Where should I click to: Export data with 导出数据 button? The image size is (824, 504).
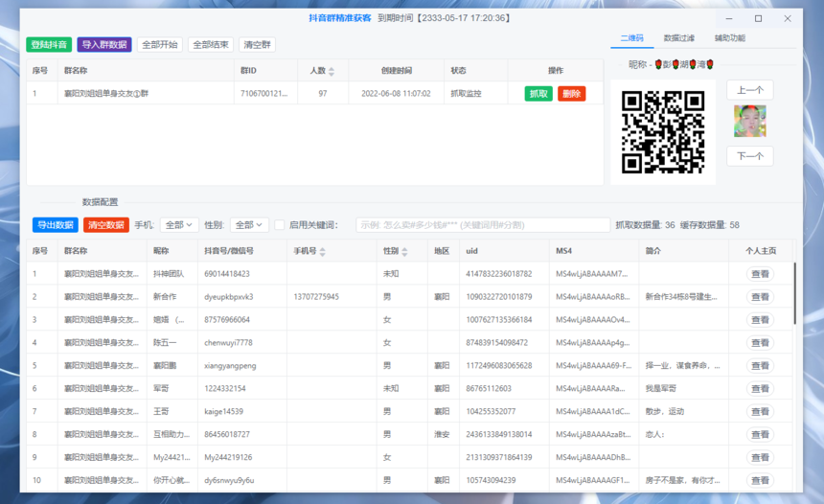point(56,225)
